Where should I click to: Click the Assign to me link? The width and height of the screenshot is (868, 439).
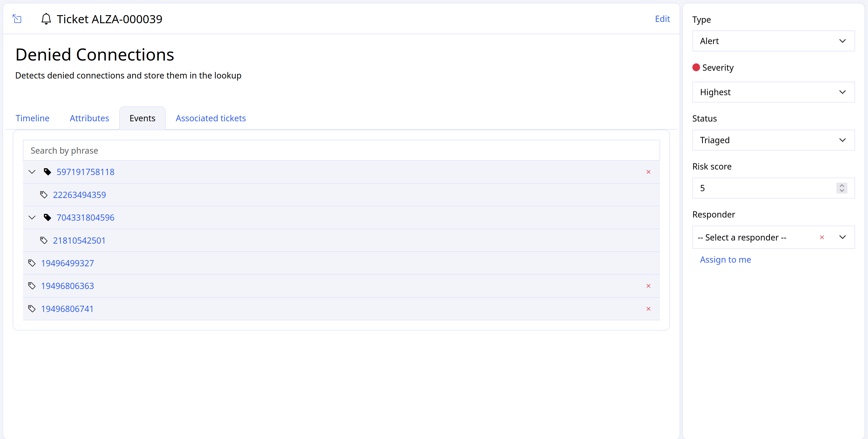pos(725,260)
